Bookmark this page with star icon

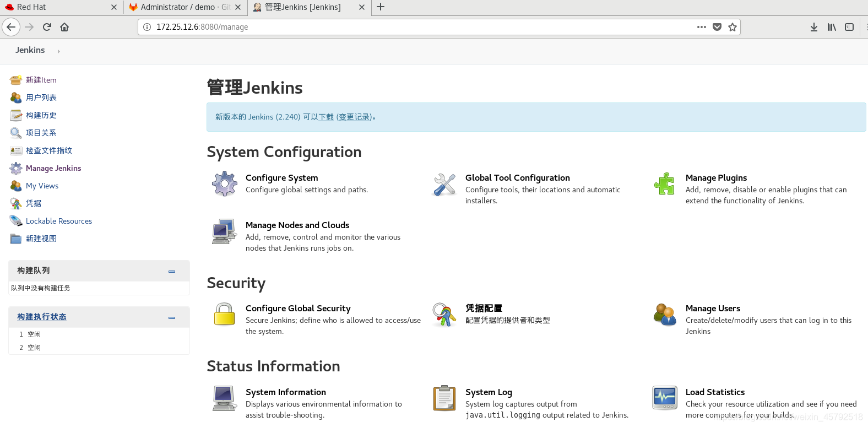(x=733, y=27)
